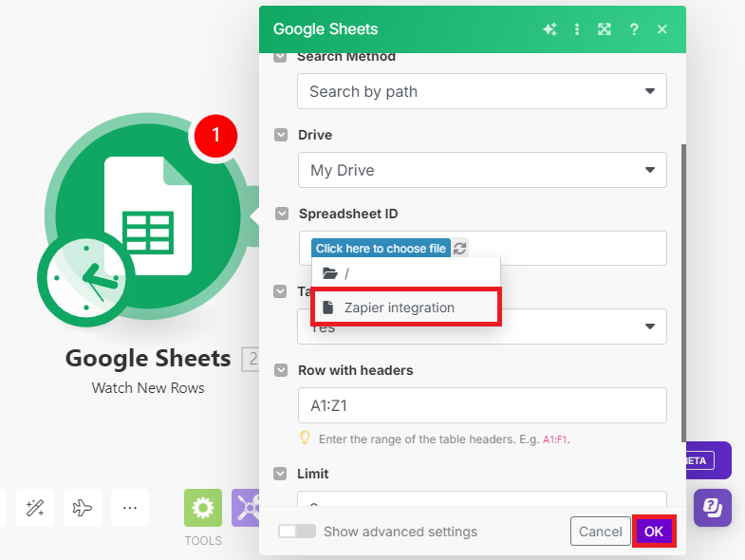Screen dimensions: 745x560
Task: Click the magic wand auto-align icon
Action: [x=35, y=508]
